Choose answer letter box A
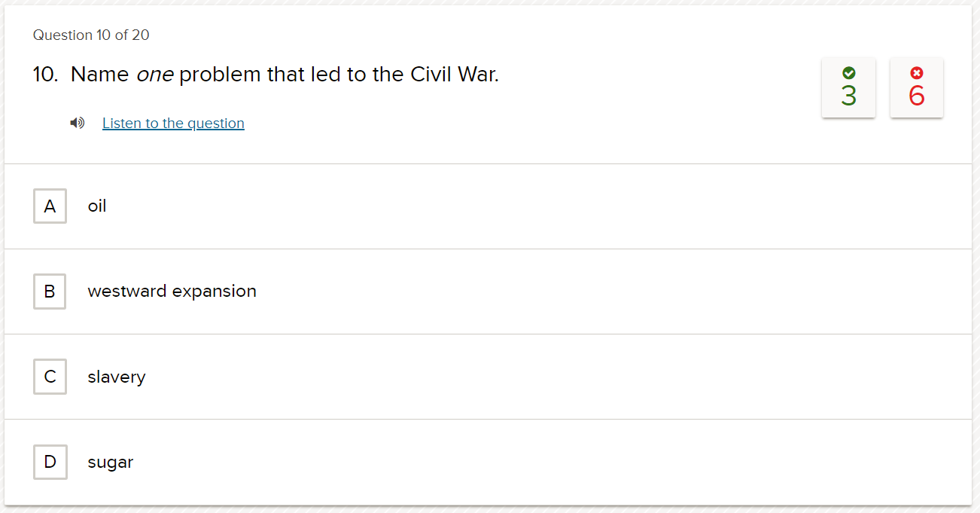 point(50,206)
